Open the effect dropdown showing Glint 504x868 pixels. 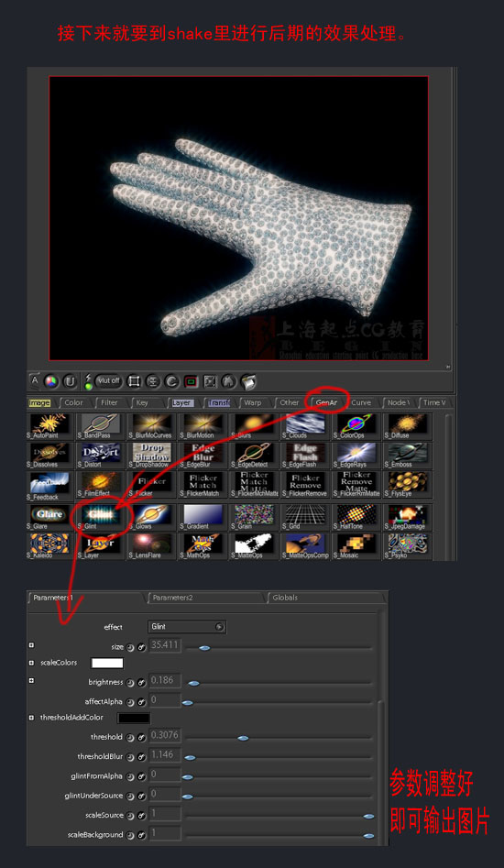tap(187, 627)
